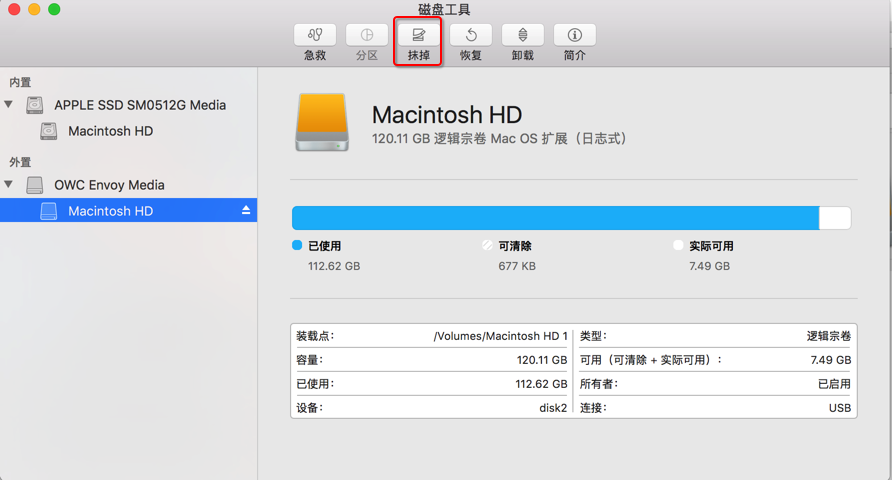Eject the external Macintosh HD volume
The height and width of the screenshot is (480, 892).
pos(246,211)
